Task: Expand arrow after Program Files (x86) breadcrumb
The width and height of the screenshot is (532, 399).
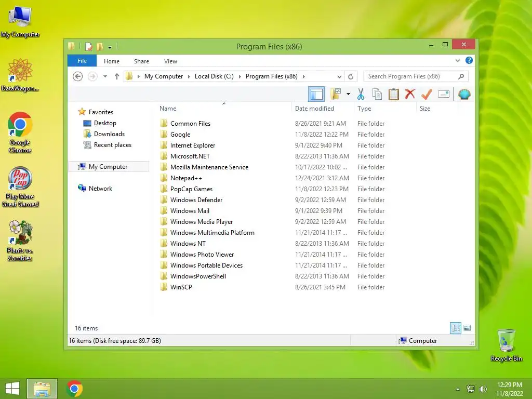Action: pos(303,76)
